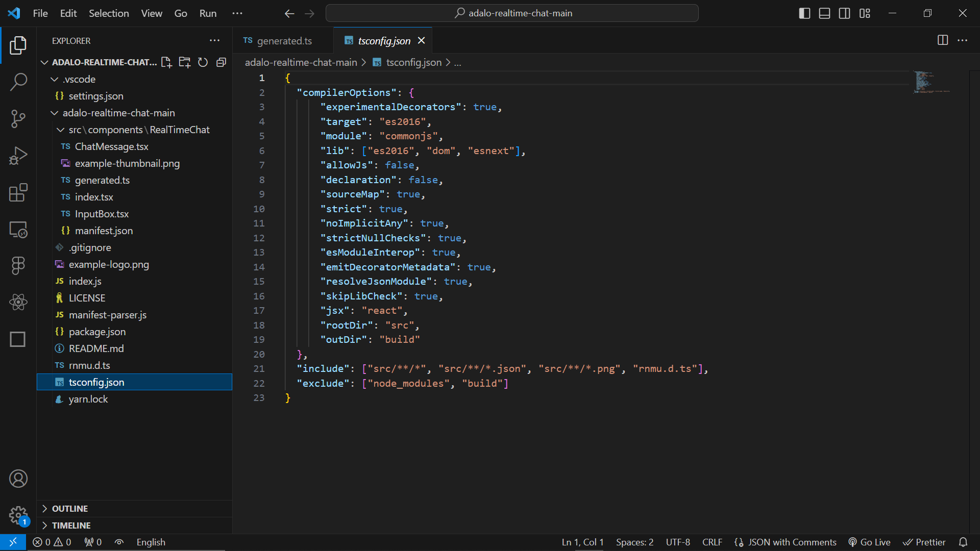Open Run and Debug view
This screenshot has height=551, width=980.
[x=18, y=156]
